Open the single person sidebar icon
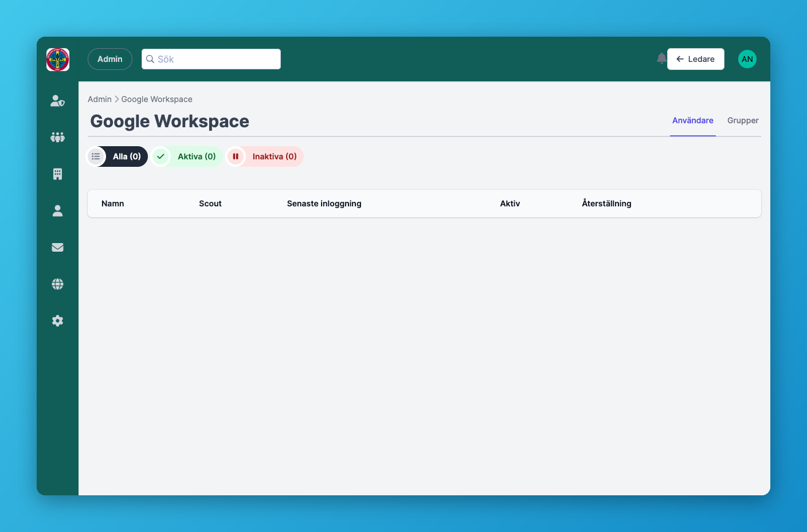 pos(58,211)
